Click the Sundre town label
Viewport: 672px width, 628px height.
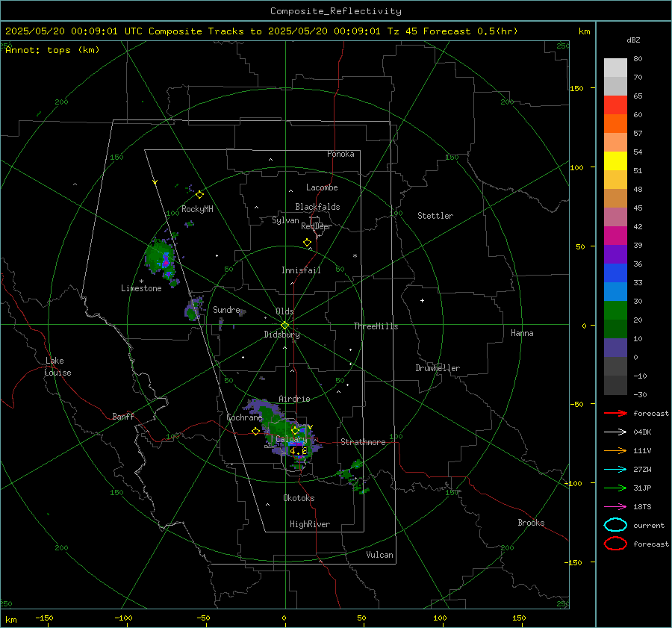pos(226,309)
